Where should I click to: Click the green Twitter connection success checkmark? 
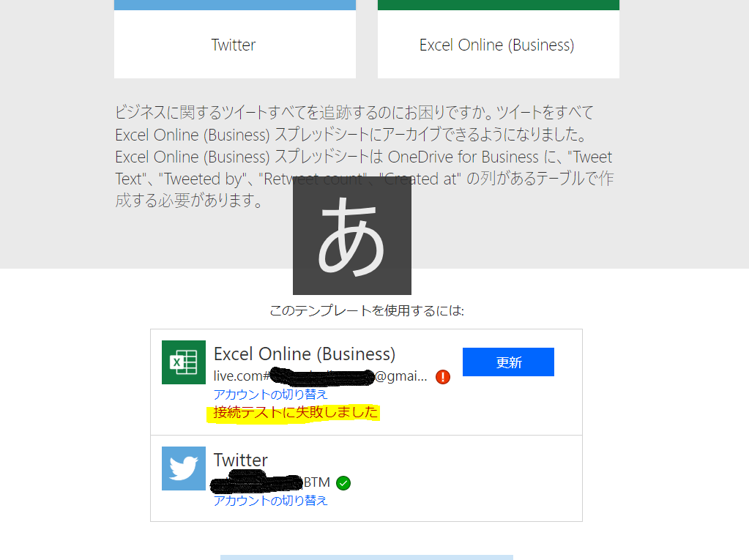pyautogui.click(x=343, y=483)
